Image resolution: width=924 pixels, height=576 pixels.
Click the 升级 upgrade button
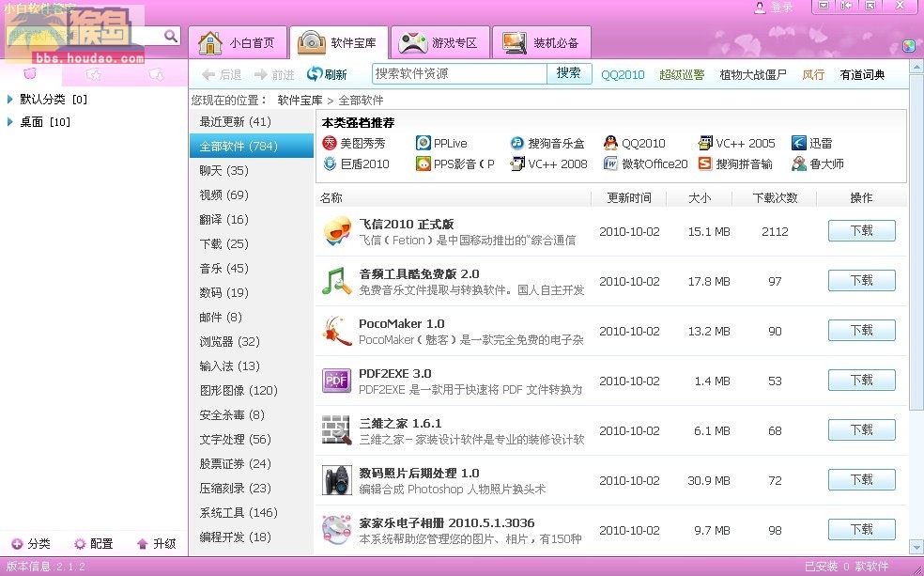[156, 543]
